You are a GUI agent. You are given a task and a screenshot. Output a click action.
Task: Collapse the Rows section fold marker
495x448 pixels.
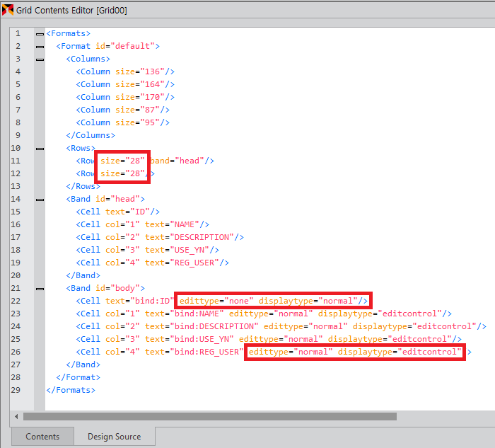(40, 148)
